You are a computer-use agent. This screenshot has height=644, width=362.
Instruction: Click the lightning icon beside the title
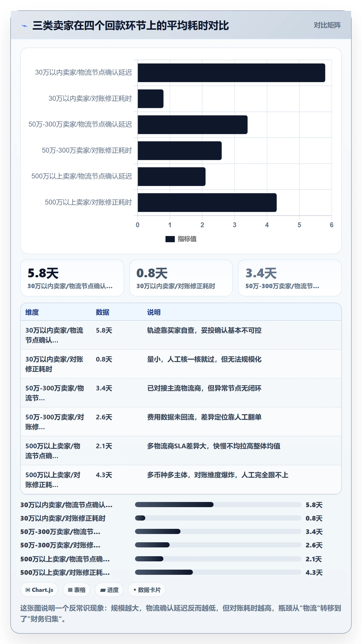(x=25, y=26)
